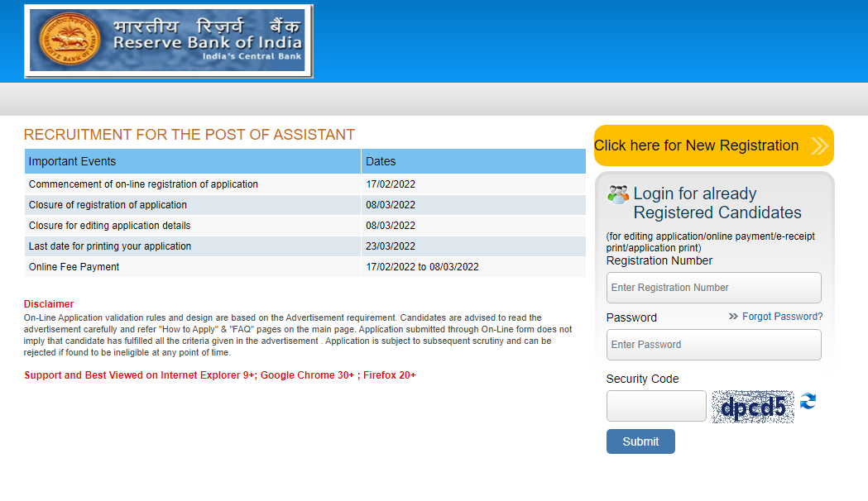Focus the Enter Password field

713,345
